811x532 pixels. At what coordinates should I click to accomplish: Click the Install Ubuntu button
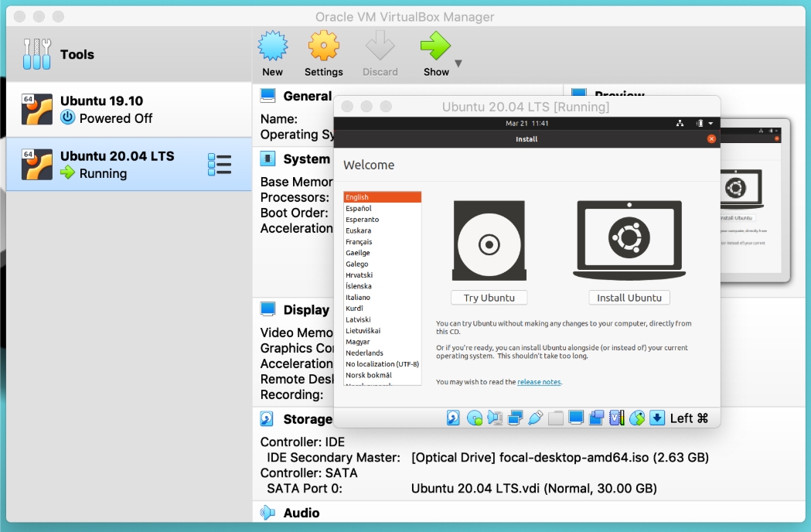629,298
